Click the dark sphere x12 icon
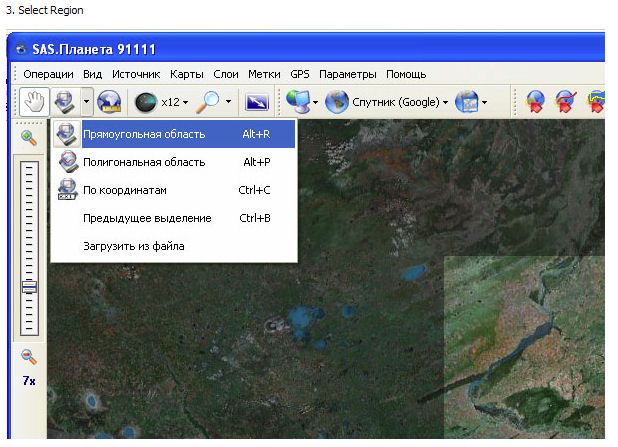This screenshot has width=618, height=447. coord(146,102)
